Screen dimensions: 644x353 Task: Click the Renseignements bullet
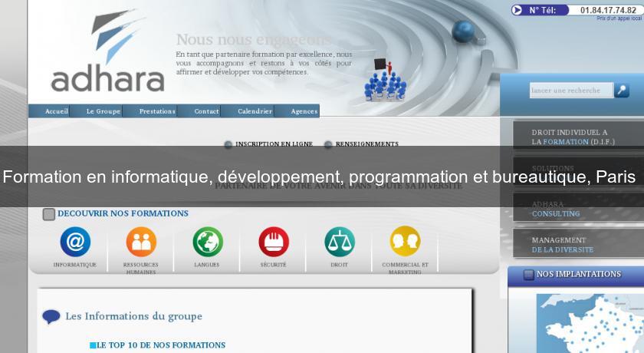pos(328,144)
